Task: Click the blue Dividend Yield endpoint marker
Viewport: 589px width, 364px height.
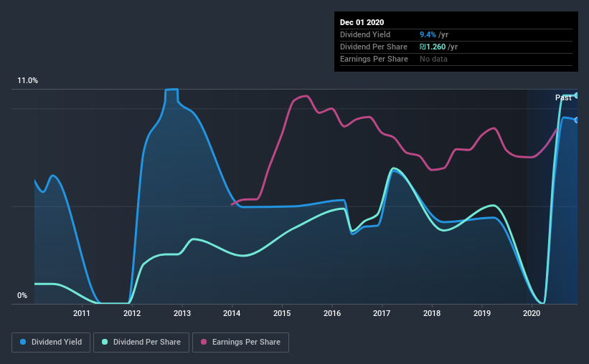Action: (x=576, y=120)
